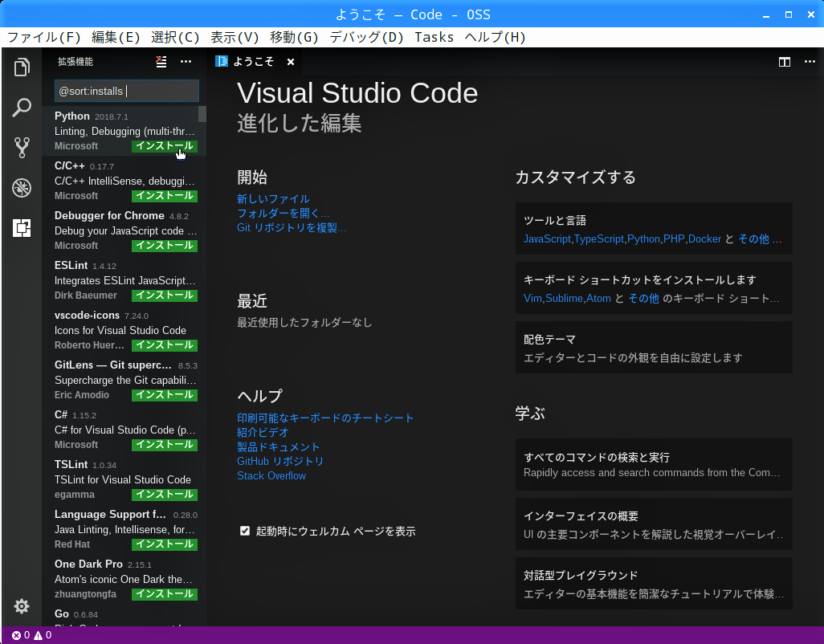Focus the extensions search field
824x644 pixels.
click(x=127, y=91)
